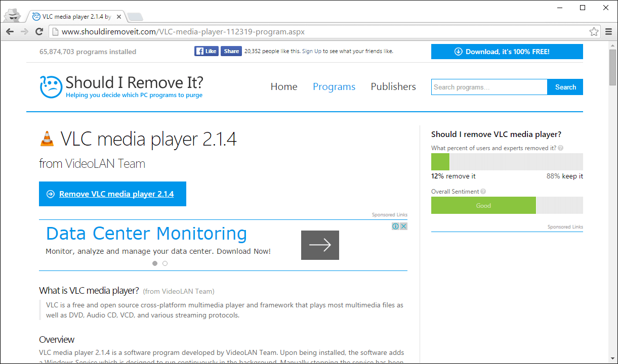The width and height of the screenshot is (618, 364).
Task: Click the 'What is VLC media player?' heading
Action: pyautogui.click(x=89, y=291)
